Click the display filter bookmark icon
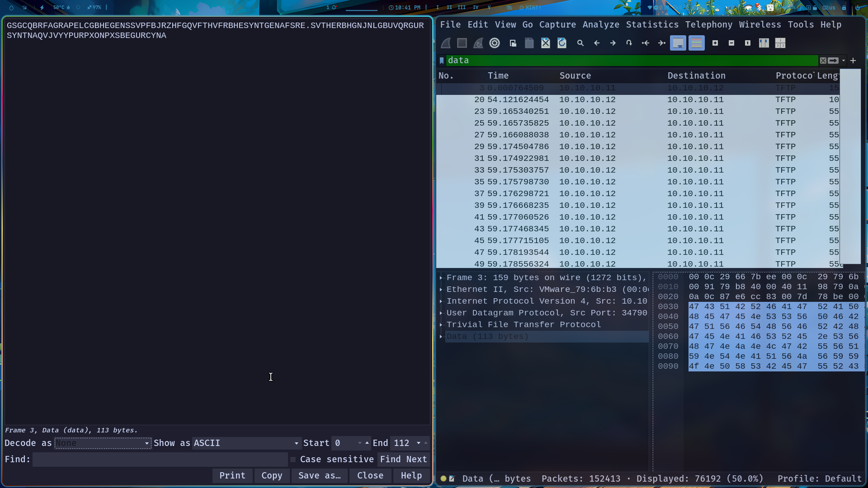This screenshot has height=488, width=868. click(x=442, y=61)
